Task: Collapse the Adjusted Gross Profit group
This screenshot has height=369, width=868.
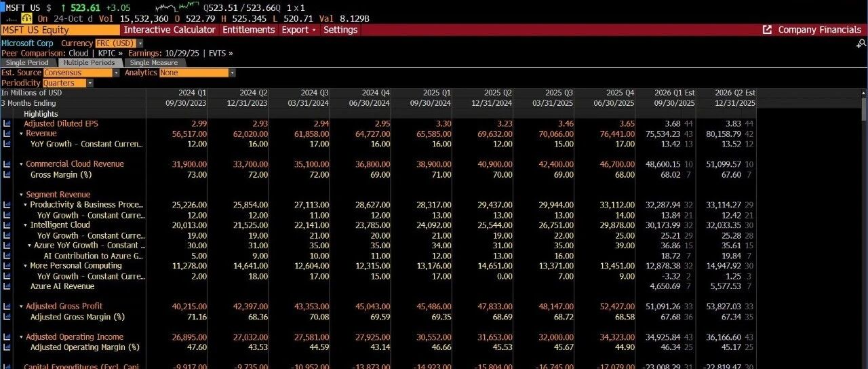Action: [21, 307]
